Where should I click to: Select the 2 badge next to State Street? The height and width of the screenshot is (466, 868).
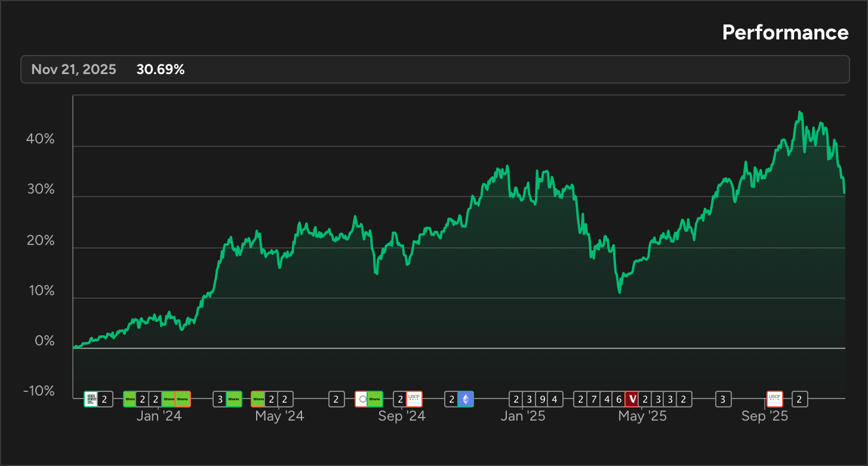(x=104, y=399)
